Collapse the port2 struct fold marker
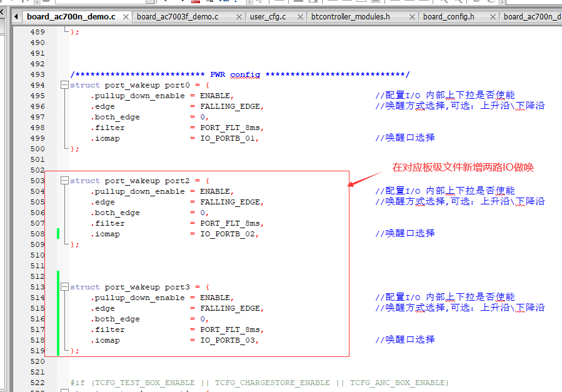This screenshot has height=392, width=562. [64, 181]
